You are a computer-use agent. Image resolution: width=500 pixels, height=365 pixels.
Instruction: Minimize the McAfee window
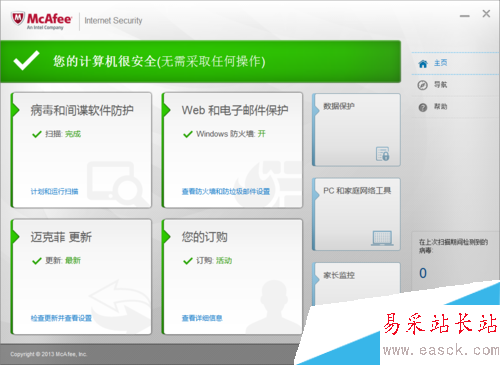pyautogui.click(x=465, y=15)
